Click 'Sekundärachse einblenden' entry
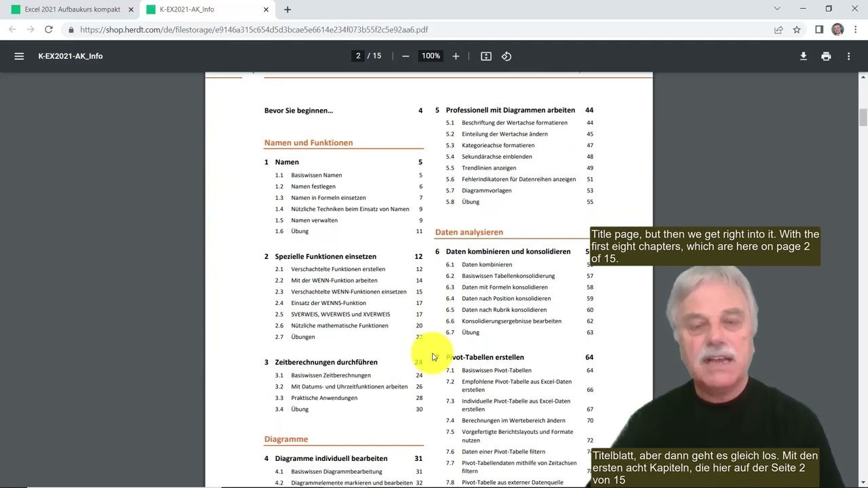Screen dimensions: 868x488 pos(497,157)
